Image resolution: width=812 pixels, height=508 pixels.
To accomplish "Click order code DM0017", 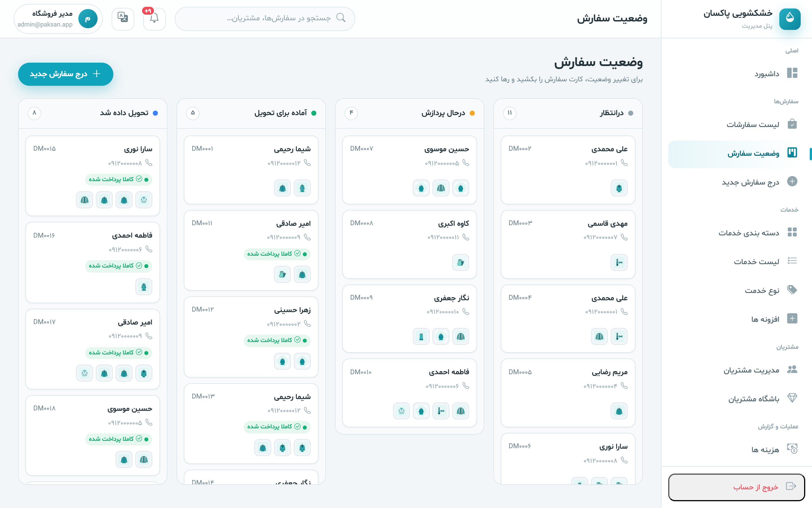I will [44, 322].
